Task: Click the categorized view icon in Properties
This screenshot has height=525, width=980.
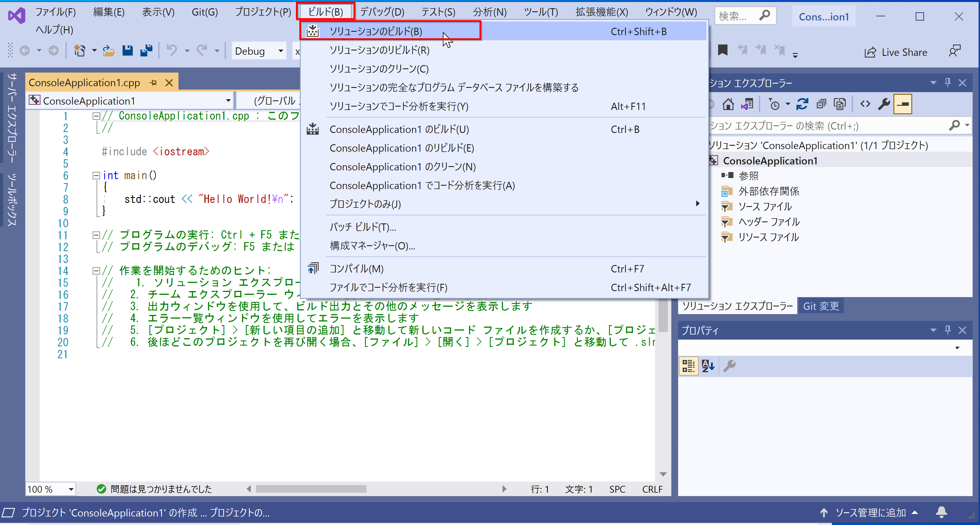Action: (x=688, y=366)
